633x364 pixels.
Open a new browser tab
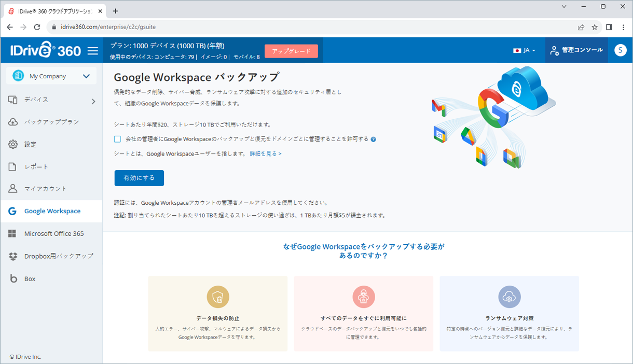[115, 11]
